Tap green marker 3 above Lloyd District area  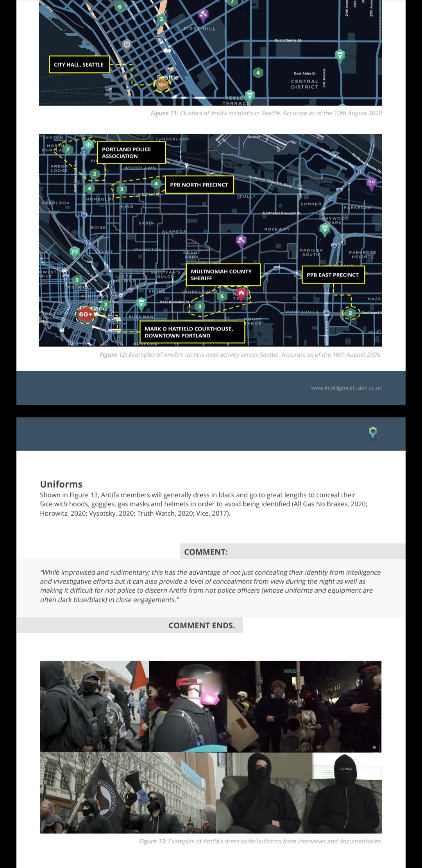pyautogui.click(x=77, y=280)
